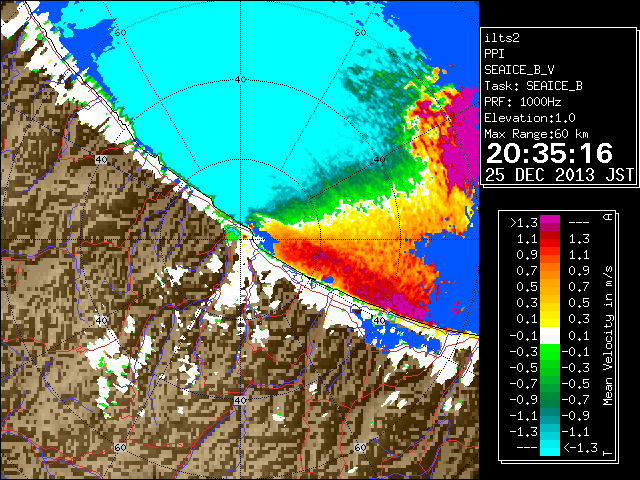Click the "<-1.3" legend value
This screenshot has width=640, height=480.
tap(580, 448)
